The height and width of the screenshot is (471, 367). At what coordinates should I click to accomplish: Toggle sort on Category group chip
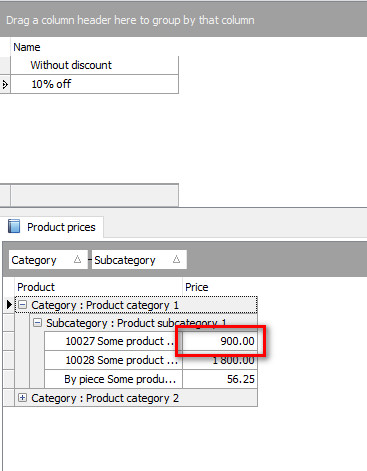click(x=48, y=260)
